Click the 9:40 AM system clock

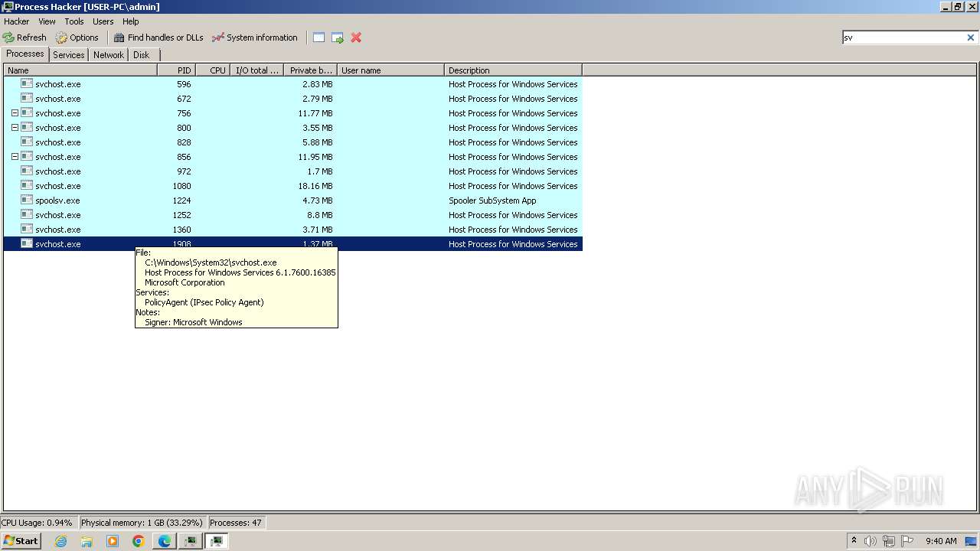[941, 541]
